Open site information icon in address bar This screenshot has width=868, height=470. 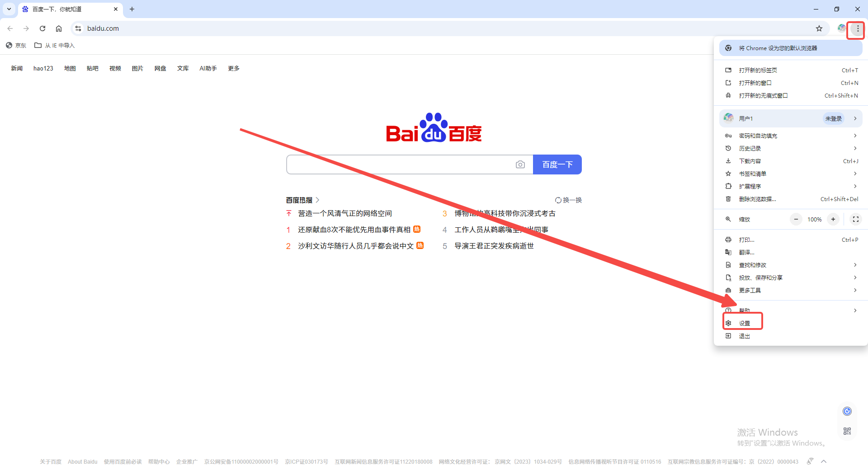point(78,28)
